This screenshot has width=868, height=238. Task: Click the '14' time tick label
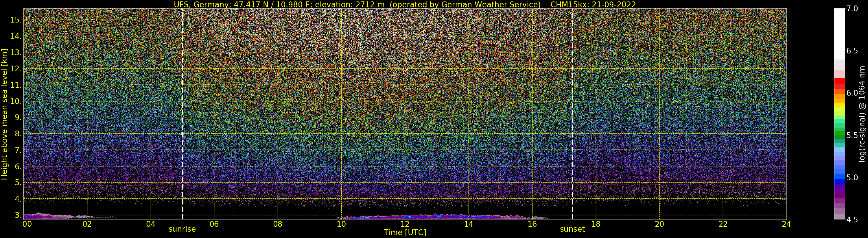[x=468, y=224]
